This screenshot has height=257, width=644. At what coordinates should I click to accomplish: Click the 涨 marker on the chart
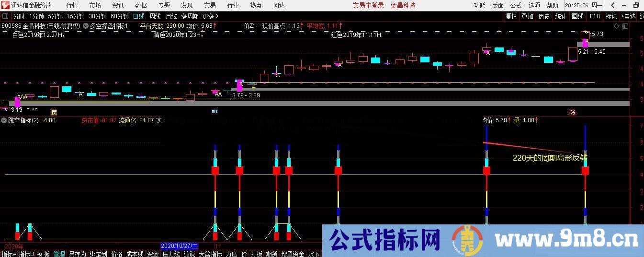(572, 112)
